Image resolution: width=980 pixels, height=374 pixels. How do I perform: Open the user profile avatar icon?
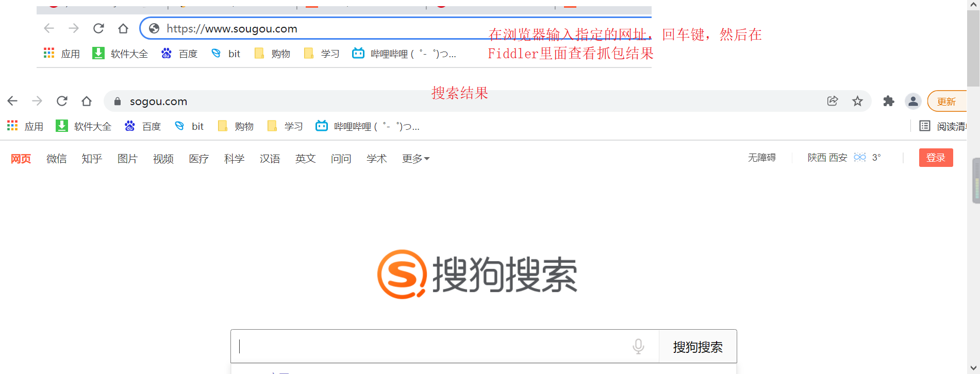click(913, 101)
